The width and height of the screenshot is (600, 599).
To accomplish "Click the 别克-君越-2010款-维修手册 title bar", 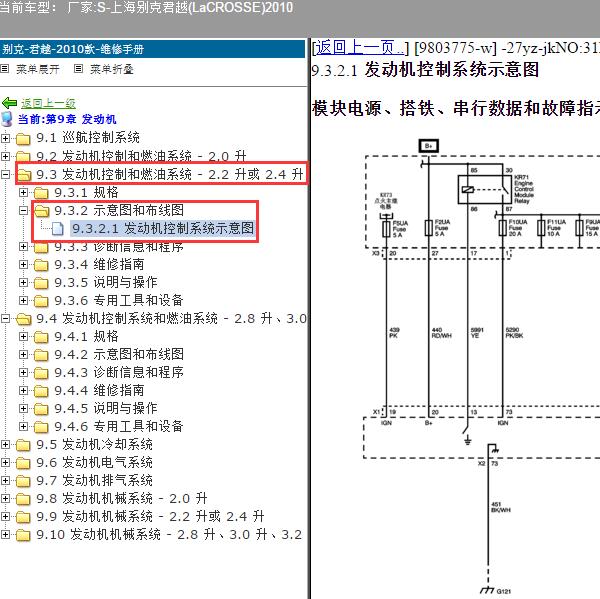I will 152,49.
